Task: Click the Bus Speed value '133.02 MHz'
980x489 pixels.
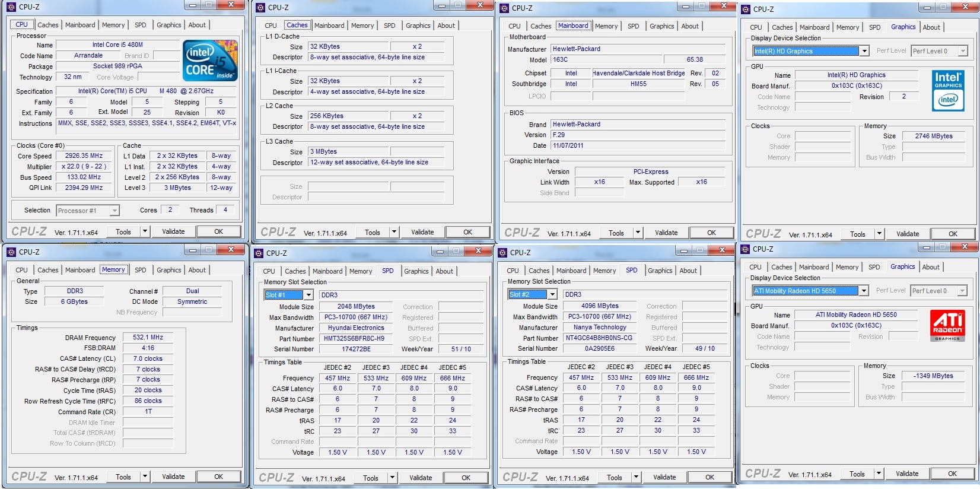Action: pos(84,177)
